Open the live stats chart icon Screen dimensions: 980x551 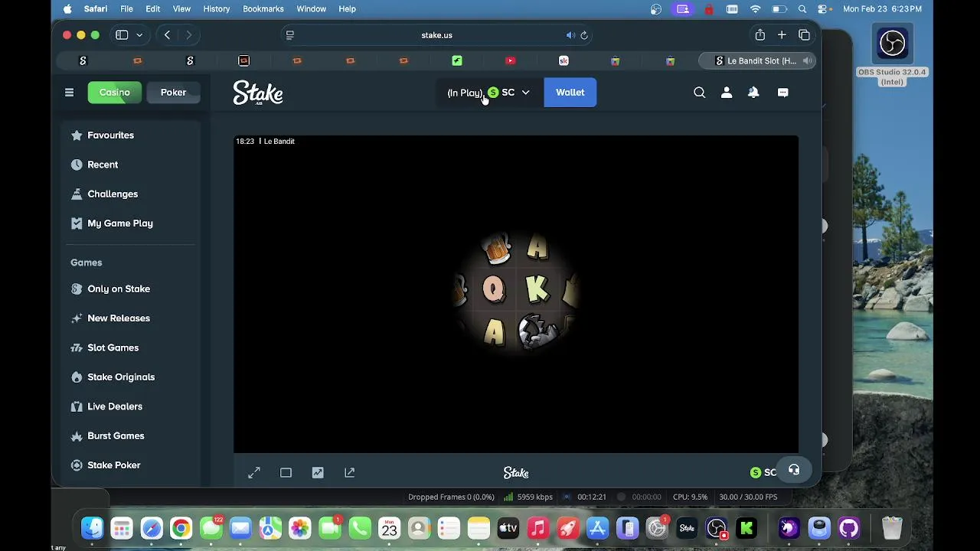coord(318,473)
